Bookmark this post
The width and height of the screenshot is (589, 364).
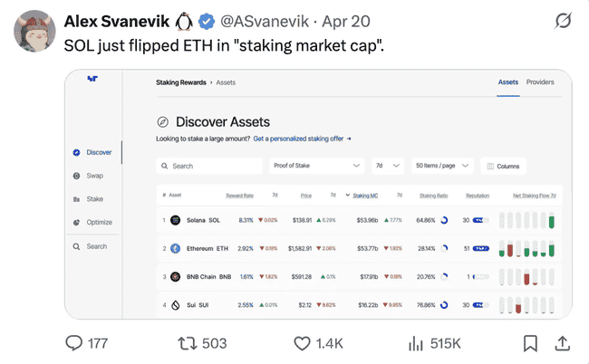click(x=530, y=343)
